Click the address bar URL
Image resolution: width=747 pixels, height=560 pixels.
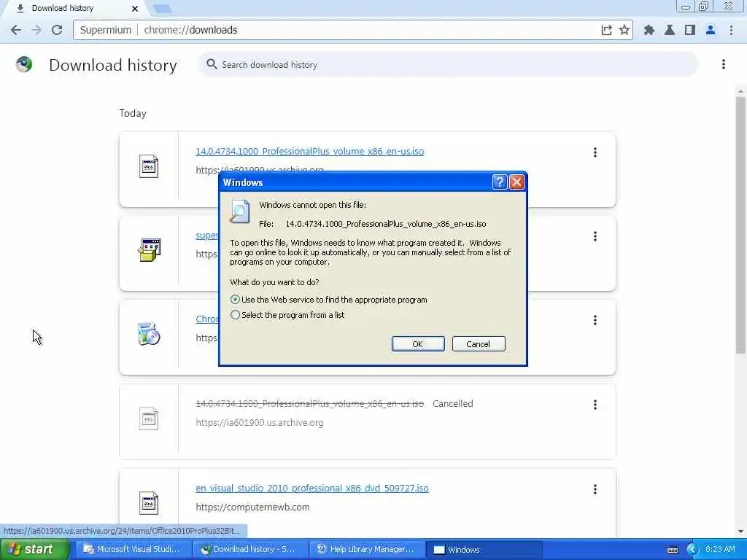point(190,30)
